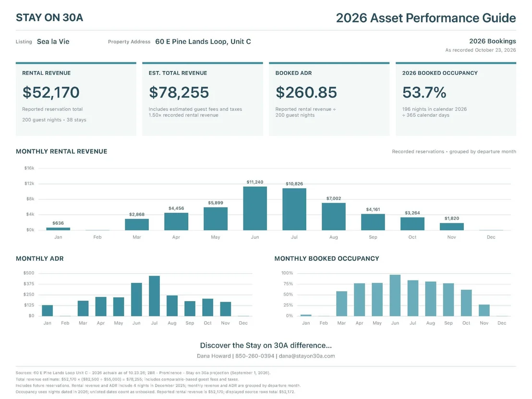Click the November bar in occupancy chart
Viewport: 532px width, 399px height.
[484, 311]
